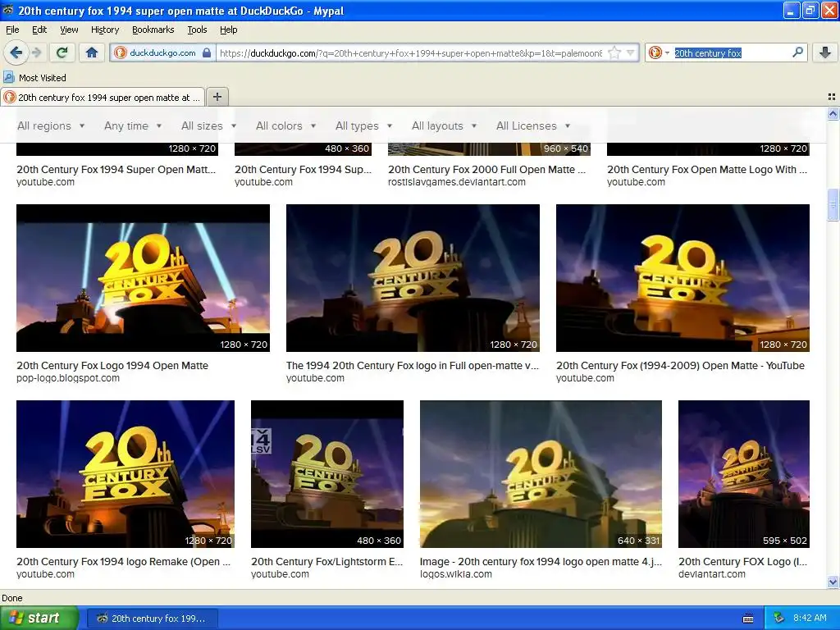Go to the Home page icon

92,52
